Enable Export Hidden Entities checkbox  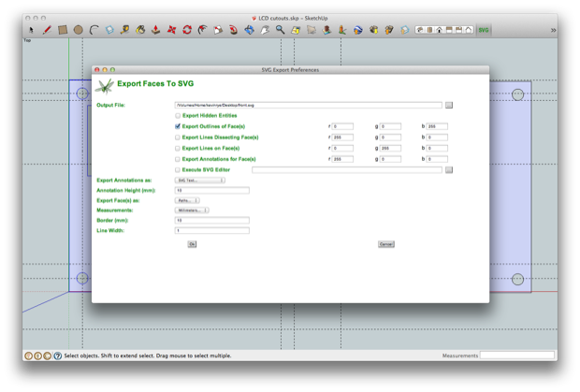178,116
